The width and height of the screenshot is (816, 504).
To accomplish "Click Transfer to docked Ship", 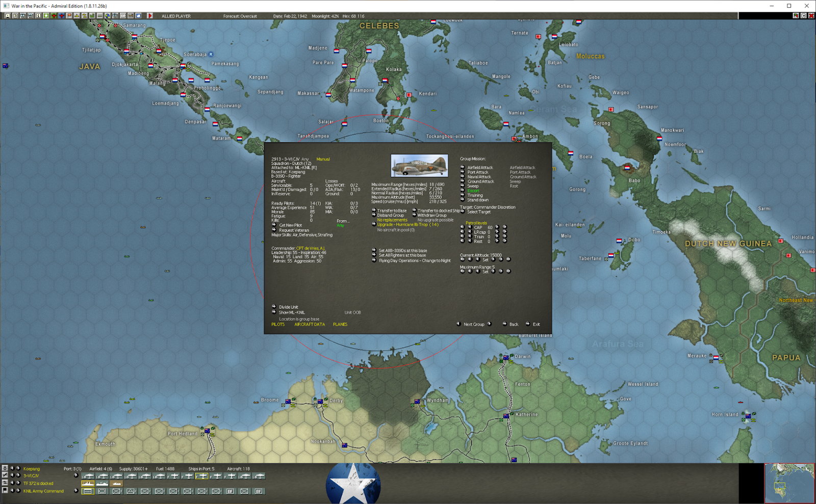I will [x=438, y=210].
